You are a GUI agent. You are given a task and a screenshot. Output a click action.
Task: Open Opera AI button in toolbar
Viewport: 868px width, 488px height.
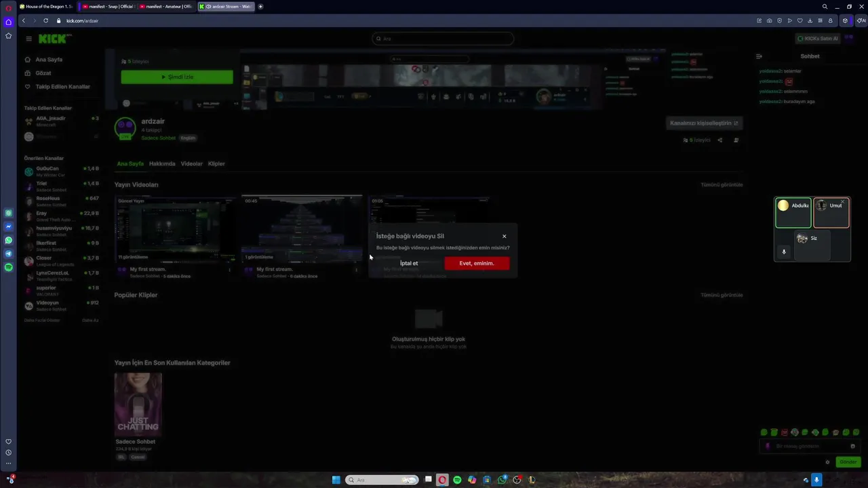[861, 21]
